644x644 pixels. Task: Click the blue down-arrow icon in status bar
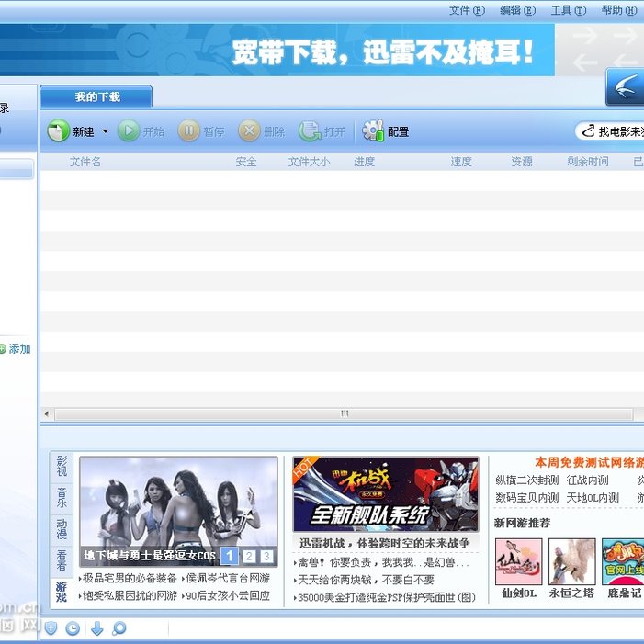[x=97, y=628]
